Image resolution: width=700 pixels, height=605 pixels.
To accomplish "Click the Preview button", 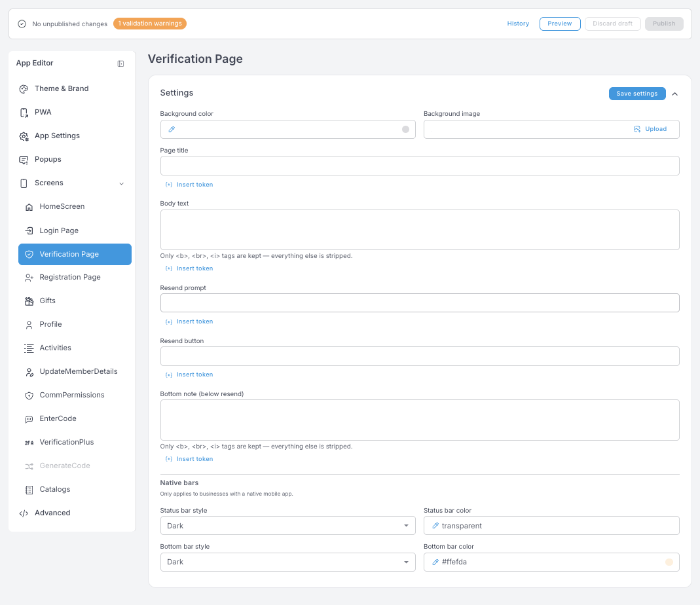I will pyautogui.click(x=560, y=24).
